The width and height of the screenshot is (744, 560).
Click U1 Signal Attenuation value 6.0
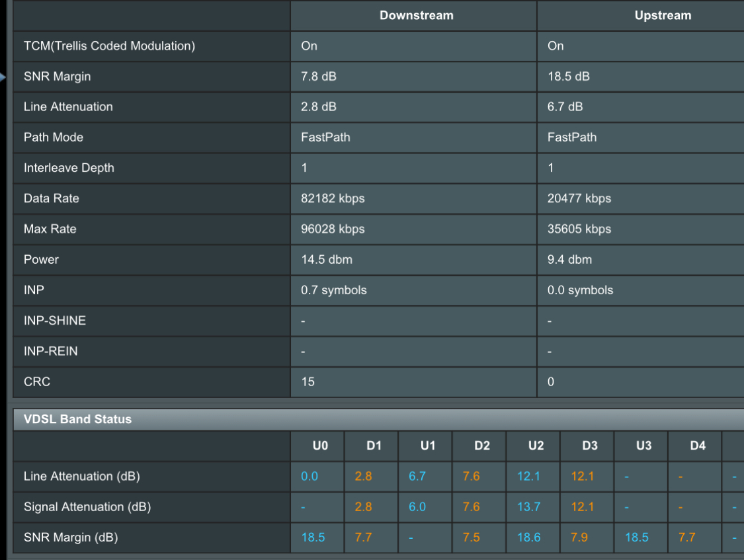(417, 507)
